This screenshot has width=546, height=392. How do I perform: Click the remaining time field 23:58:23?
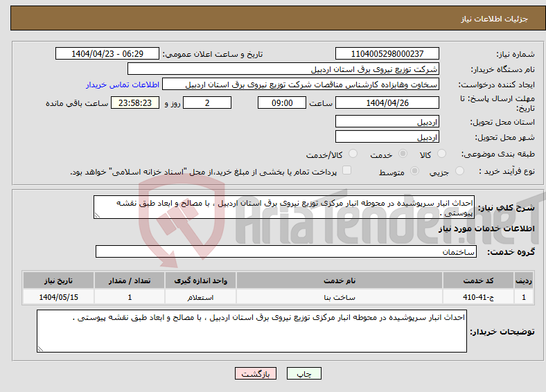(x=135, y=103)
